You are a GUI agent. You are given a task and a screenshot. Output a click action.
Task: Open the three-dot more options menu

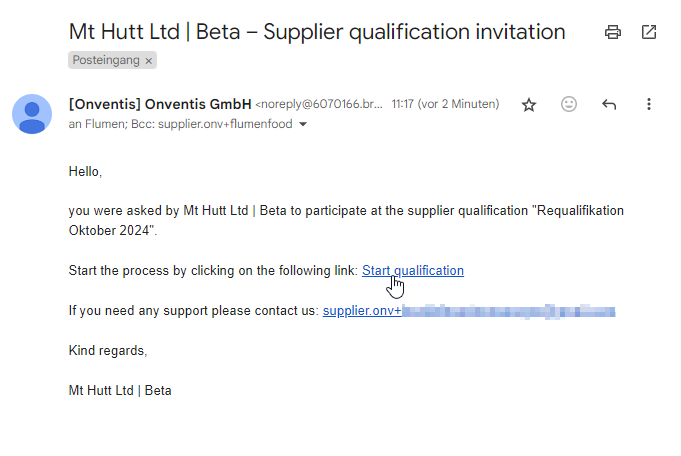coord(649,104)
